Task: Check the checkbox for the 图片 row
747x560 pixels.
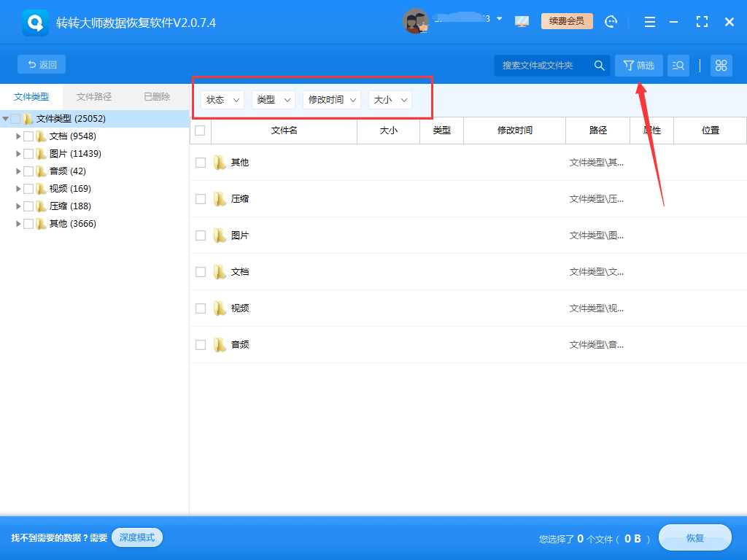Action: click(201, 235)
